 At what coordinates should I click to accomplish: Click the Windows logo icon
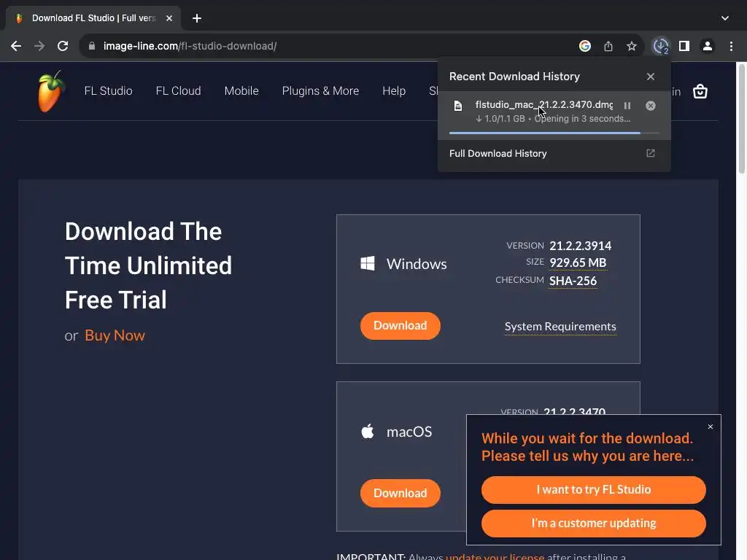coord(368,263)
